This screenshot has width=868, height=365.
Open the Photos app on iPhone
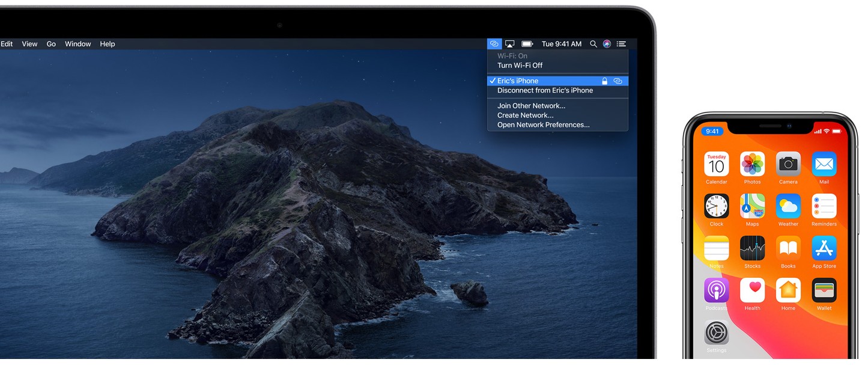752,164
